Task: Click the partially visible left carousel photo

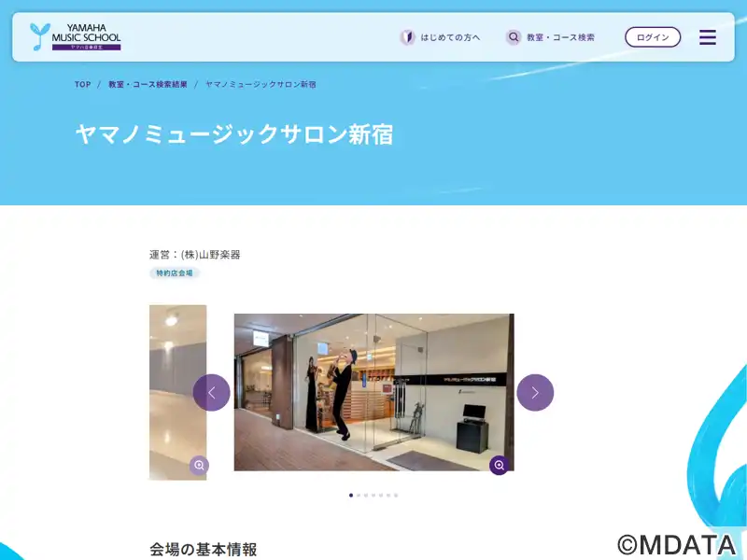Action: 177,392
